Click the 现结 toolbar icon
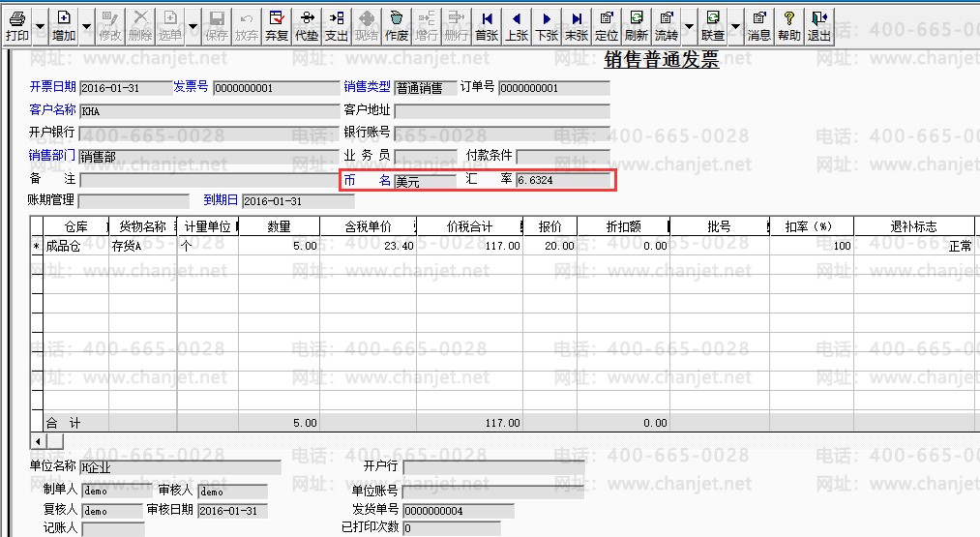 pos(367,26)
